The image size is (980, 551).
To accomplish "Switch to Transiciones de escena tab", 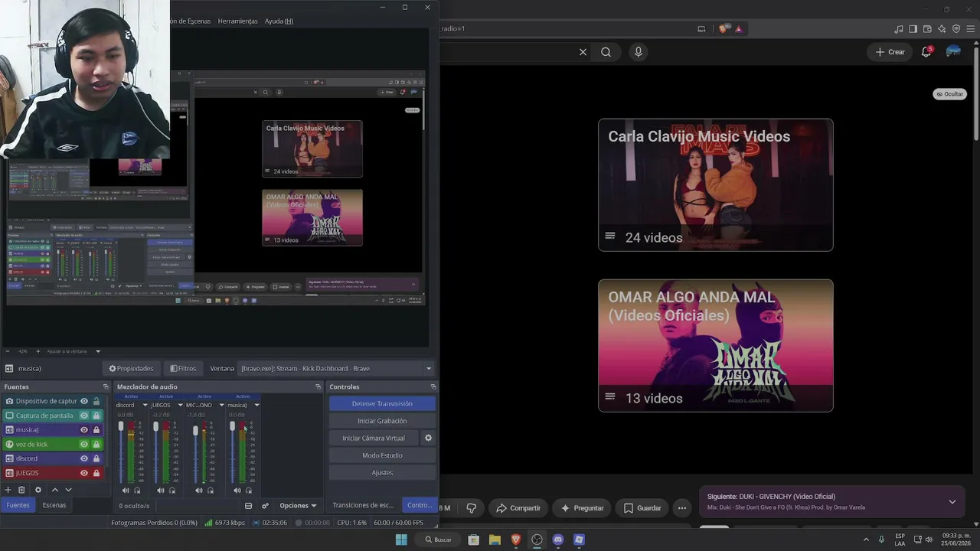I will pyautogui.click(x=363, y=505).
